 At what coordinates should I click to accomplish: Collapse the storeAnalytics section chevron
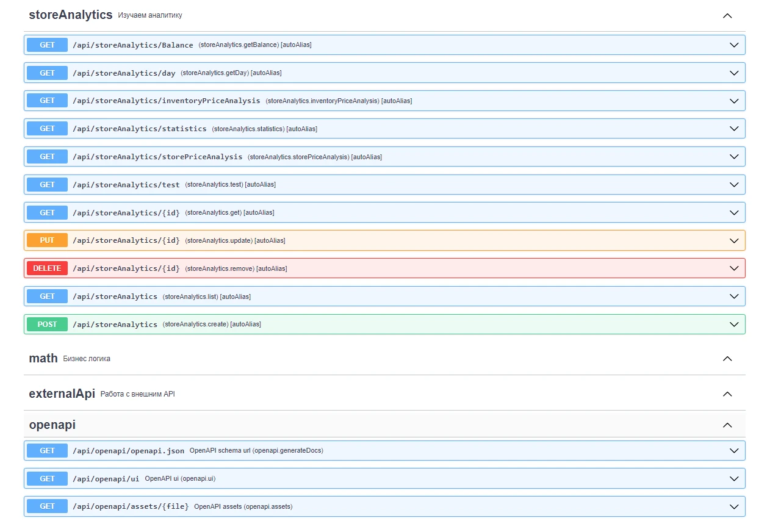click(727, 15)
